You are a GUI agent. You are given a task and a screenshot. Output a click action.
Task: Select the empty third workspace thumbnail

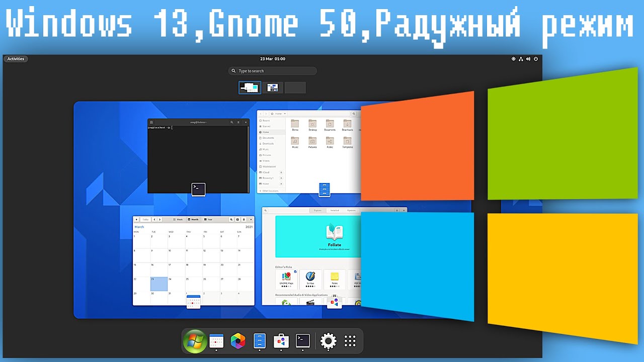pyautogui.click(x=295, y=87)
